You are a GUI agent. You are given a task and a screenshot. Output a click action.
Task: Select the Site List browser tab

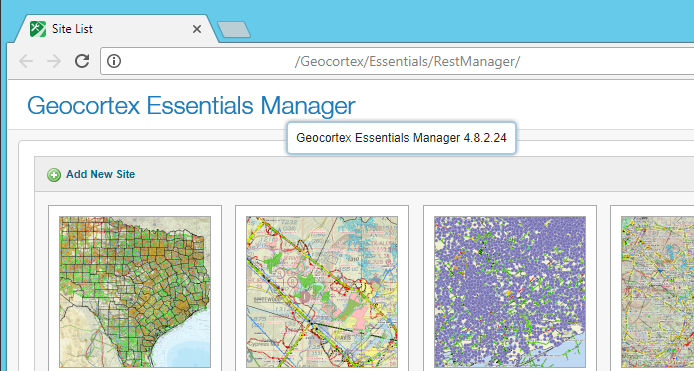coord(116,29)
